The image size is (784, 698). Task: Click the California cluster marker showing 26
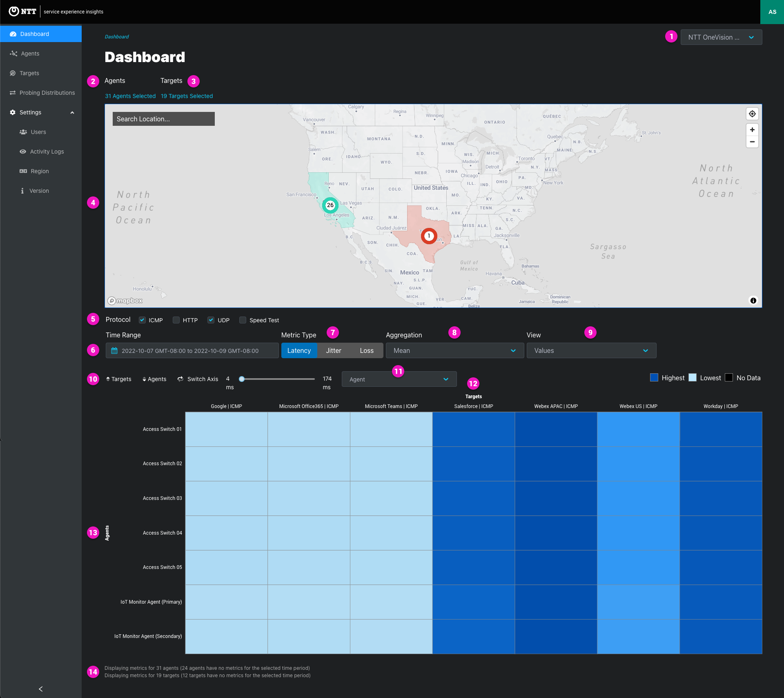[330, 205]
